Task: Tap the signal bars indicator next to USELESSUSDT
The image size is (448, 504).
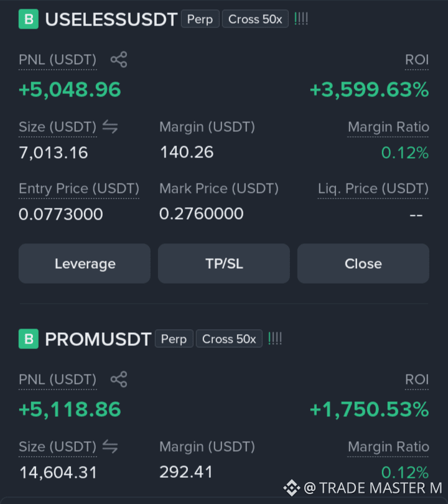Action: point(301,19)
